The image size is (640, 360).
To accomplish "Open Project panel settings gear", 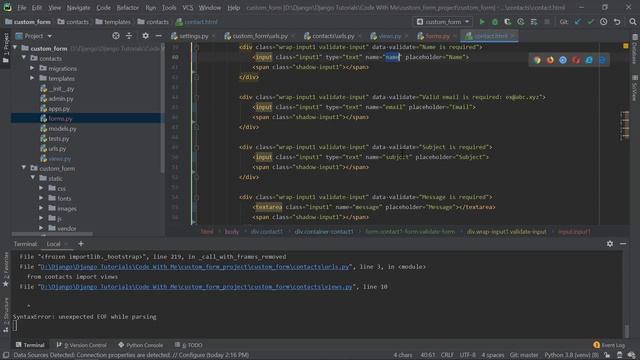I will tap(145, 36).
